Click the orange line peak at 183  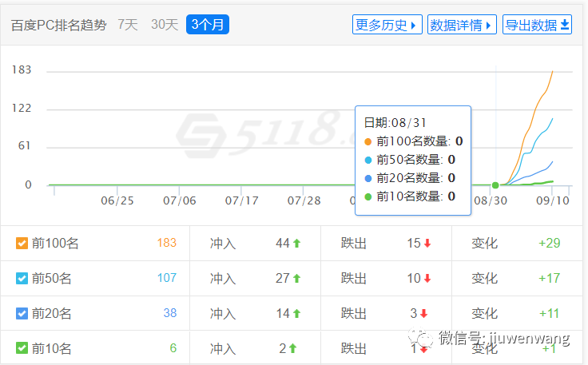pyautogui.click(x=552, y=71)
